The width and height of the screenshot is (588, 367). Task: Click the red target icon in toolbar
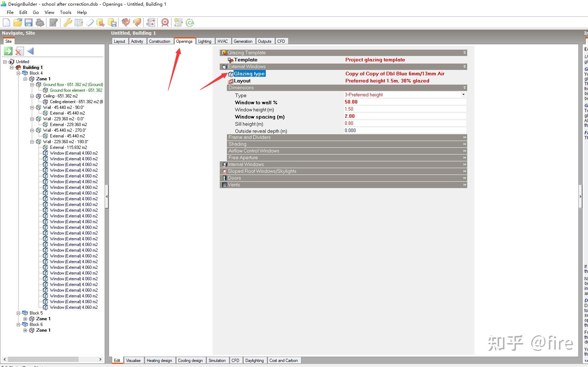click(x=165, y=23)
